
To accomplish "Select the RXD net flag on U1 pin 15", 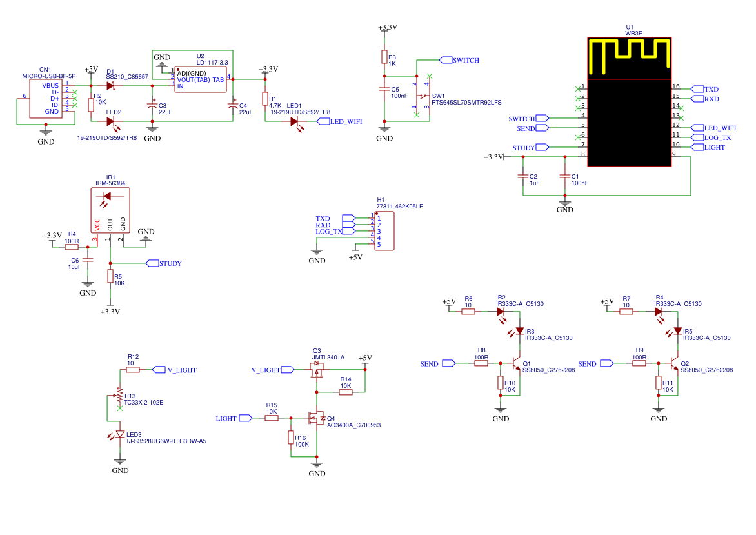I will click(x=705, y=99).
